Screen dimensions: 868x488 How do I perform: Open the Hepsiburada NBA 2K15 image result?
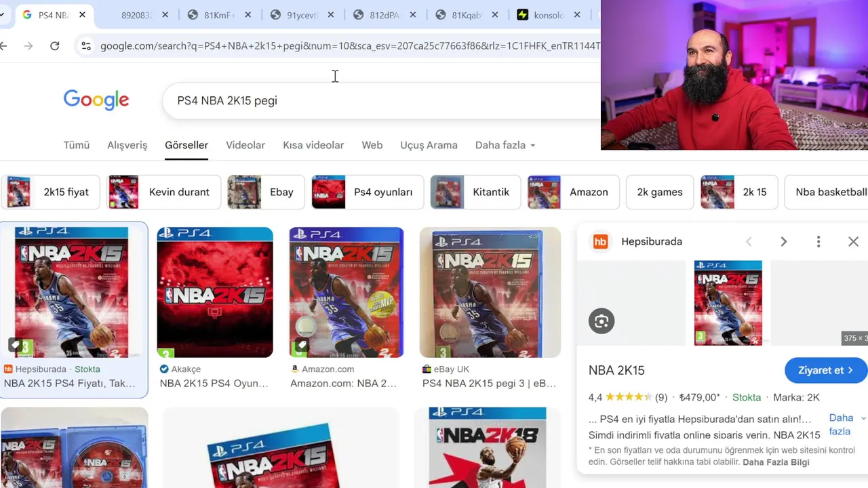(72, 292)
